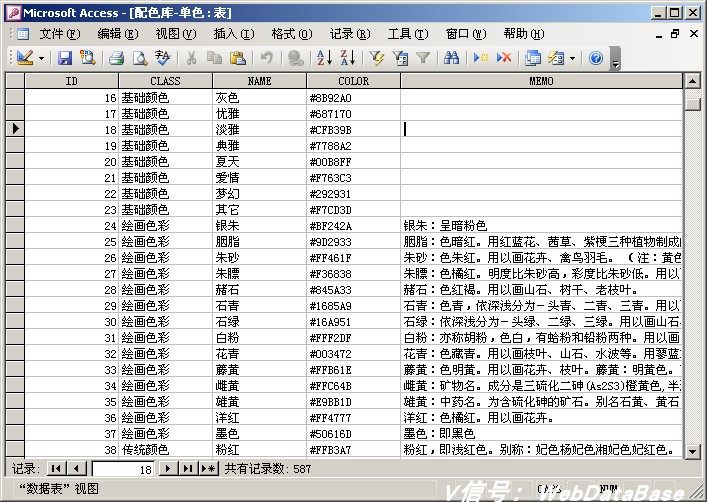Click the record number box showing 18
Screen dimensions: 707x502
(123, 469)
